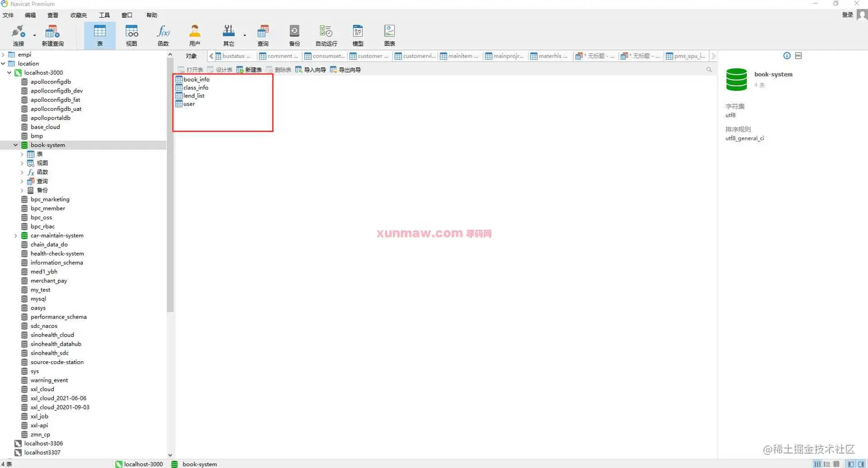868x468 pixels.
Task: Expand the 表 node under book-system
Action: [22, 154]
